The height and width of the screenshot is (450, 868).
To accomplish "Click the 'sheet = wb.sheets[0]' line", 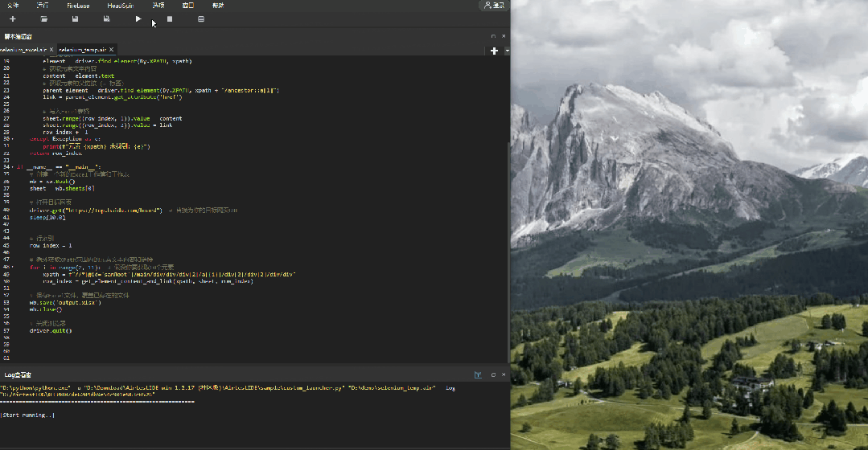I will 62,189.
